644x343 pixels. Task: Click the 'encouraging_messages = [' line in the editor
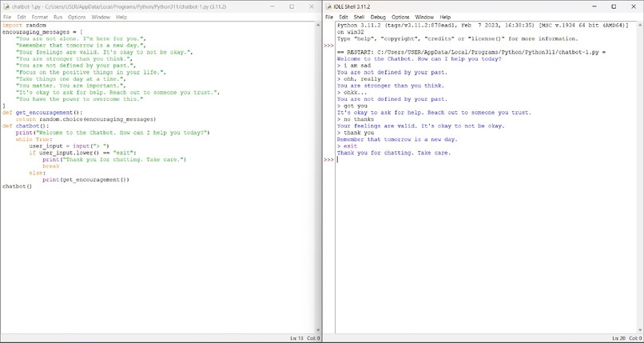(x=42, y=32)
